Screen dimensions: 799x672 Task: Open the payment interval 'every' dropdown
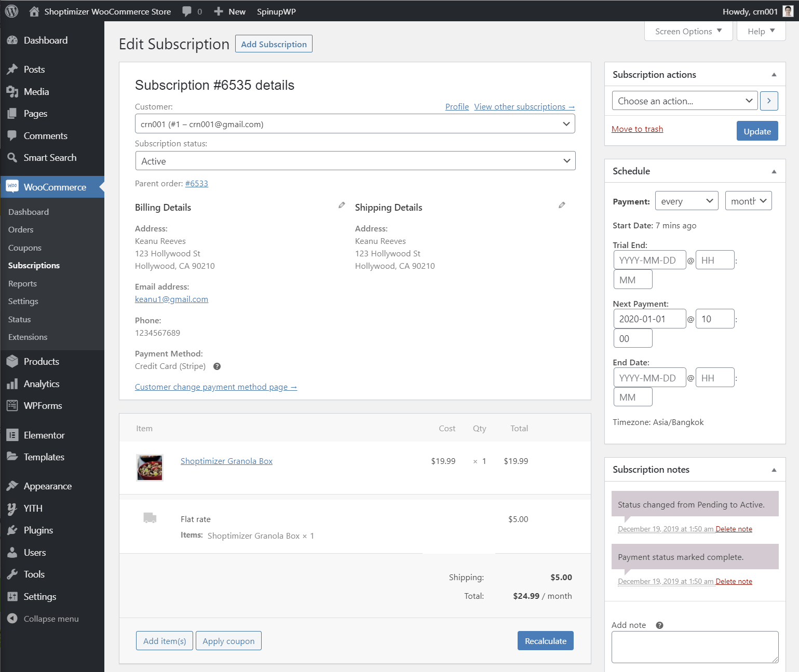(x=687, y=201)
